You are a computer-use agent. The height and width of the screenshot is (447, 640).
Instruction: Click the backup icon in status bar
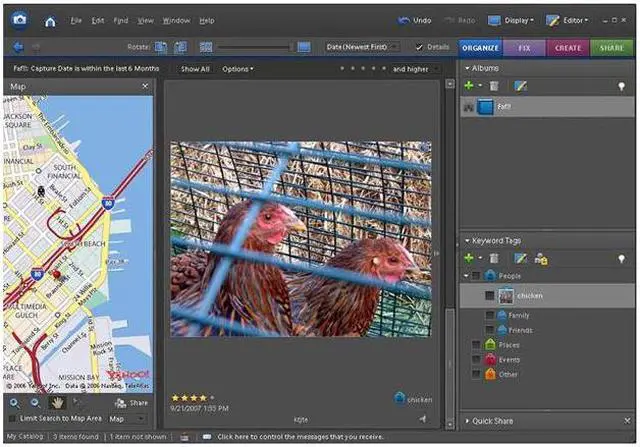[x=184, y=437]
